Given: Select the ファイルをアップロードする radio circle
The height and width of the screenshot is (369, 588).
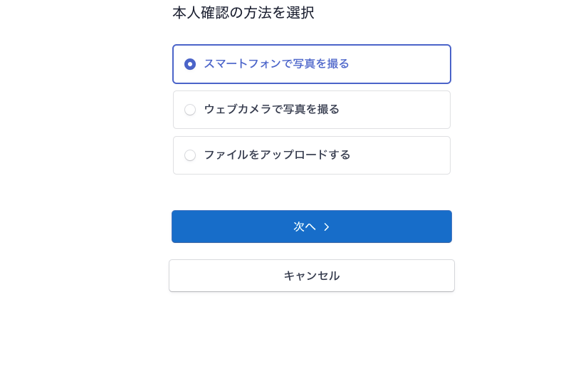Looking at the screenshot, I should pyautogui.click(x=190, y=155).
